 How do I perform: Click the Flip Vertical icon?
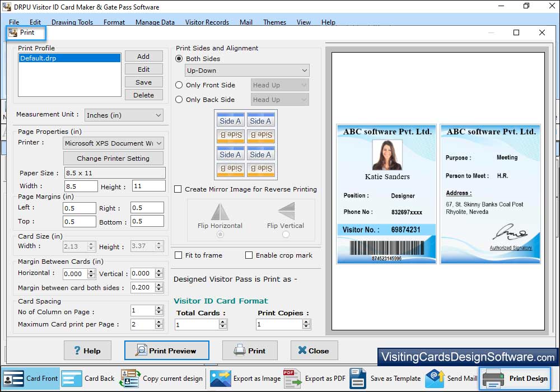pyautogui.click(x=286, y=211)
